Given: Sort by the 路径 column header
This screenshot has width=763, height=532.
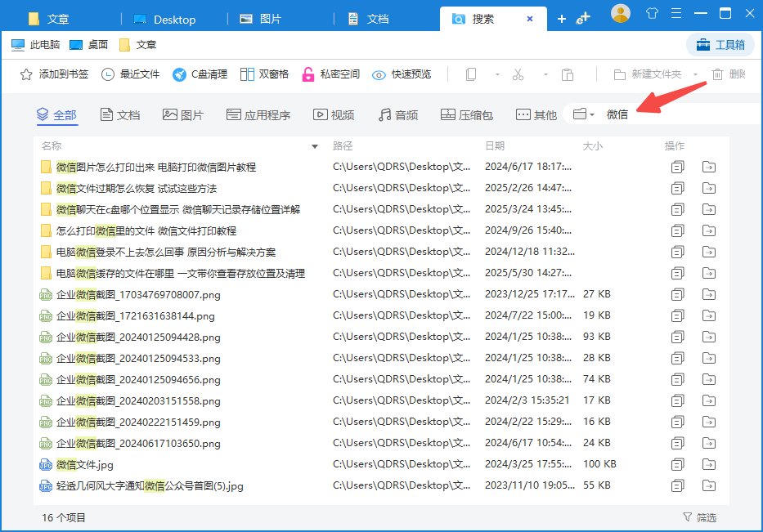Looking at the screenshot, I should pos(343,146).
